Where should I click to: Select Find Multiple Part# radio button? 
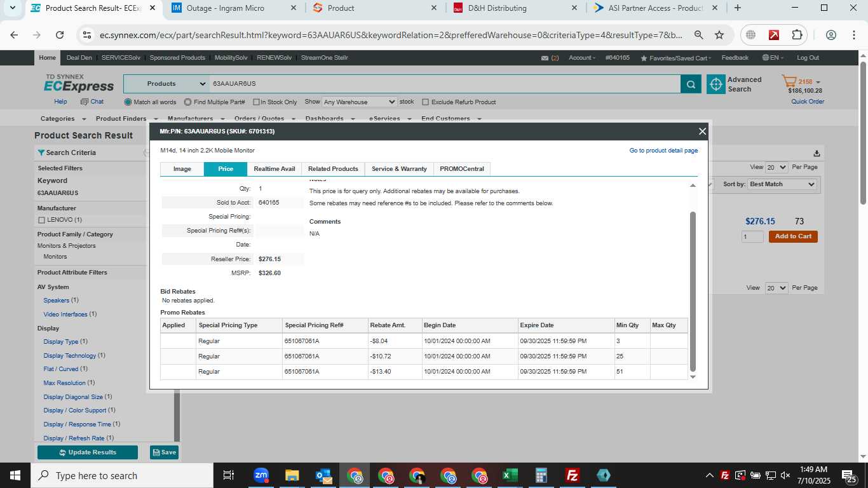pyautogui.click(x=187, y=102)
